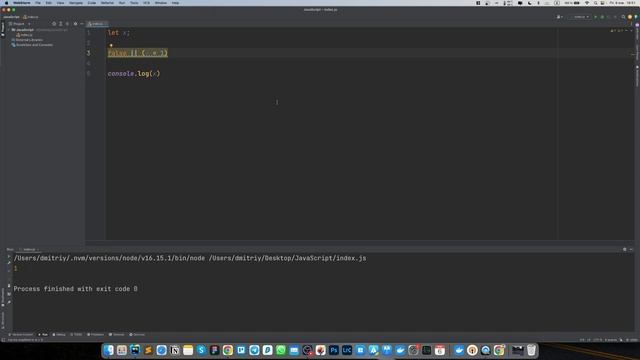Open the Refactor menu
The image size is (640, 360).
tap(107, 3)
